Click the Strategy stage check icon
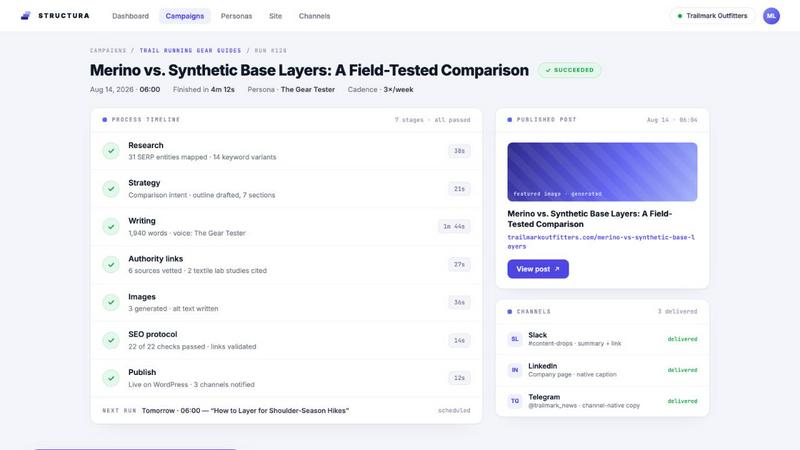This screenshot has width=800, height=450. pyautogui.click(x=111, y=189)
